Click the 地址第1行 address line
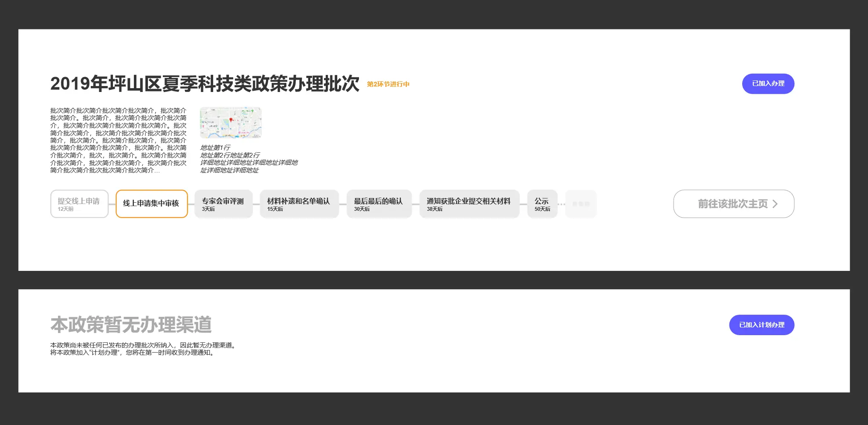 pyautogui.click(x=215, y=148)
